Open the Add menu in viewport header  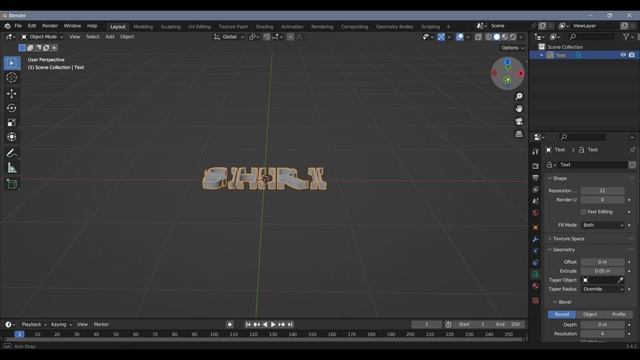click(110, 37)
